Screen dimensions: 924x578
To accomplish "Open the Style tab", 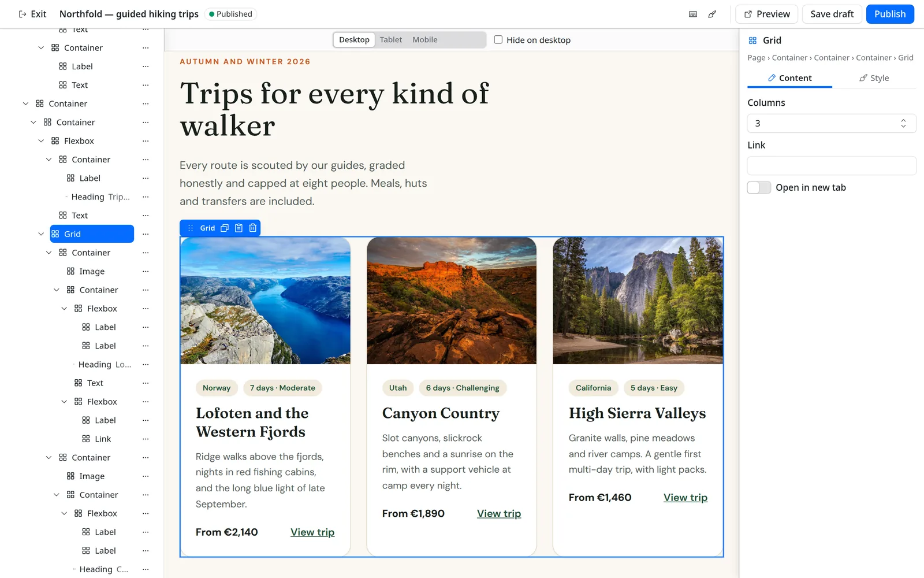I will tap(874, 78).
